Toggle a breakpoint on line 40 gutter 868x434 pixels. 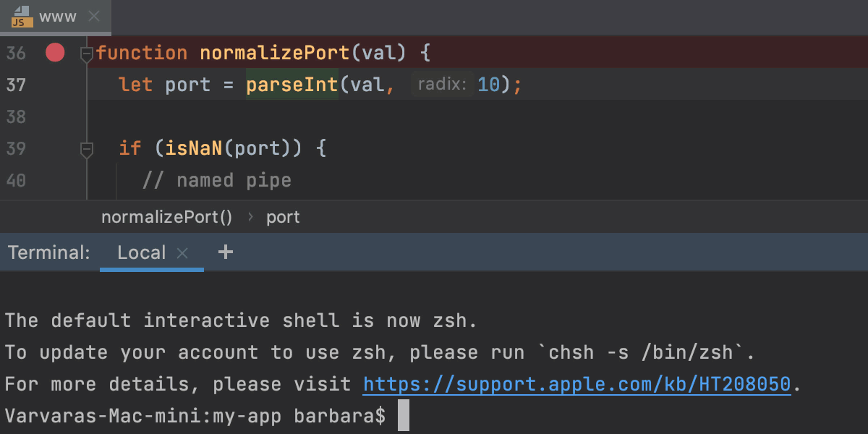[54, 180]
